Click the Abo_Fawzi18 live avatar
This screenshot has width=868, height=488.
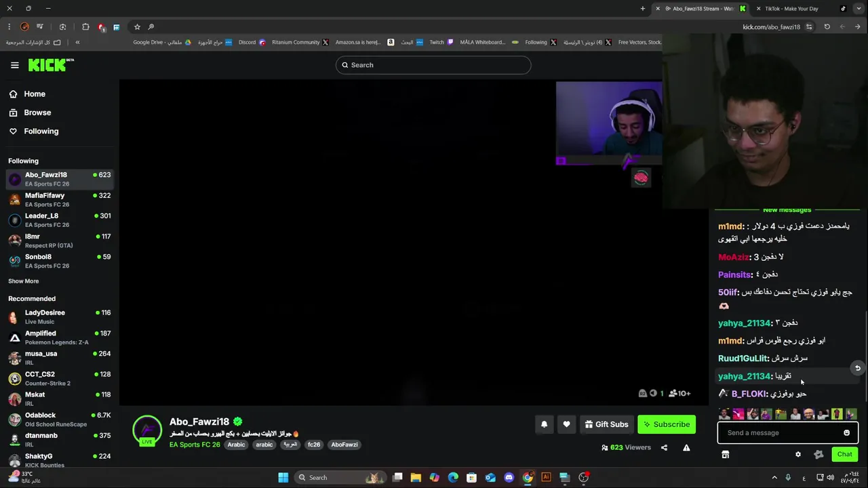pyautogui.click(x=147, y=430)
